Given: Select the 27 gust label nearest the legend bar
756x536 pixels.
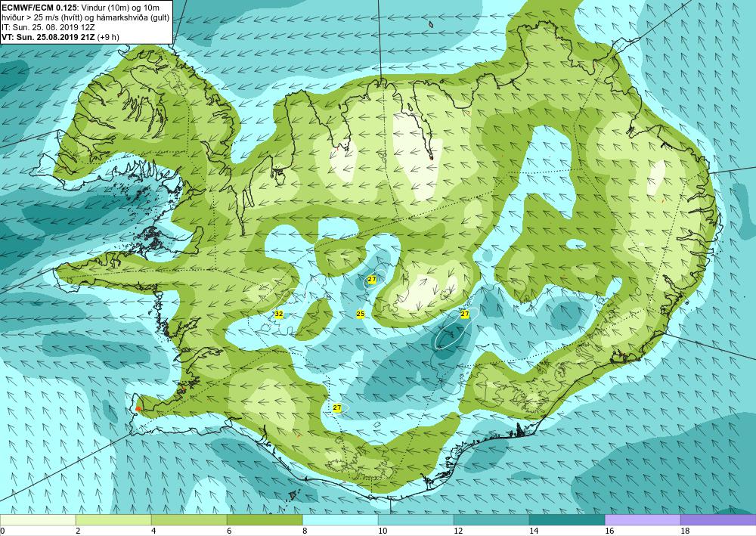Looking at the screenshot, I should tap(337, 407).
